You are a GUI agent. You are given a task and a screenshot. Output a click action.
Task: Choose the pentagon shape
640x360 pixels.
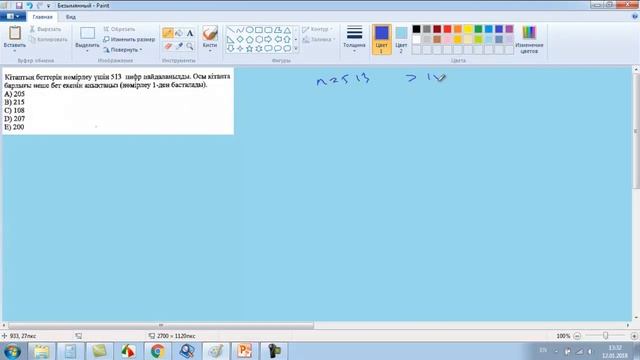point(249,39)
